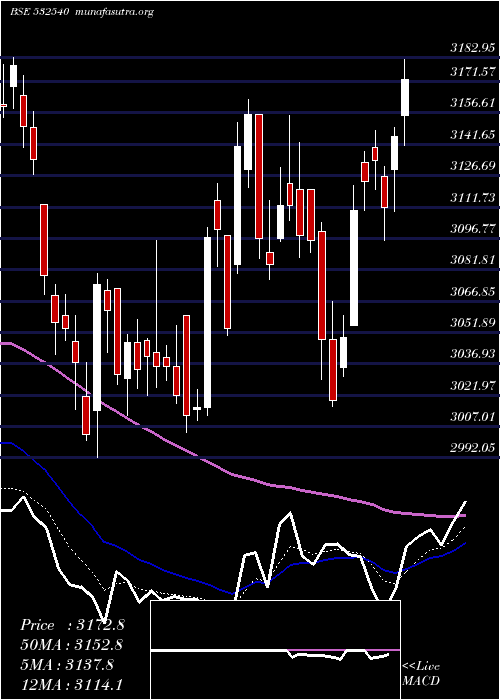Select the 3182.95 price level label

click(473, 49)
